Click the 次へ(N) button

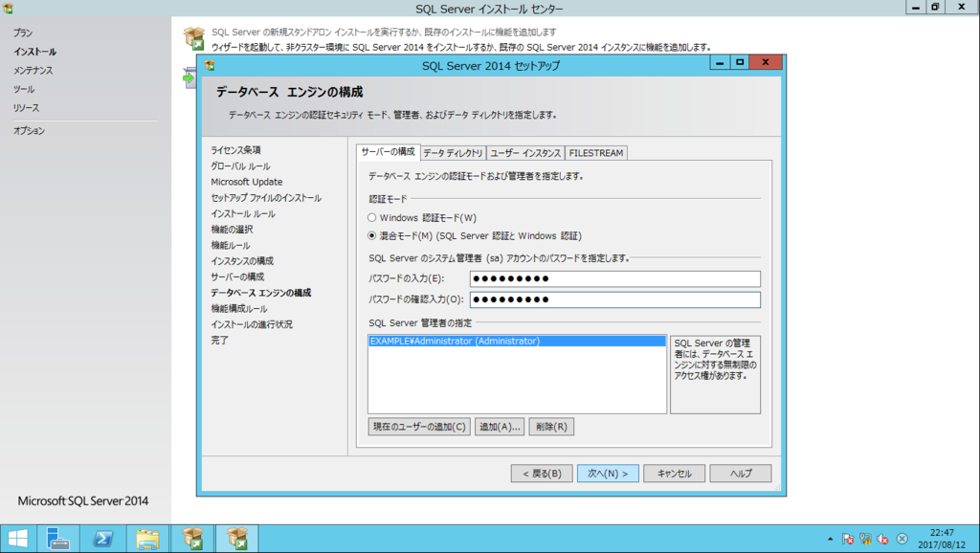pyautogui.click(x=607, y=473)
